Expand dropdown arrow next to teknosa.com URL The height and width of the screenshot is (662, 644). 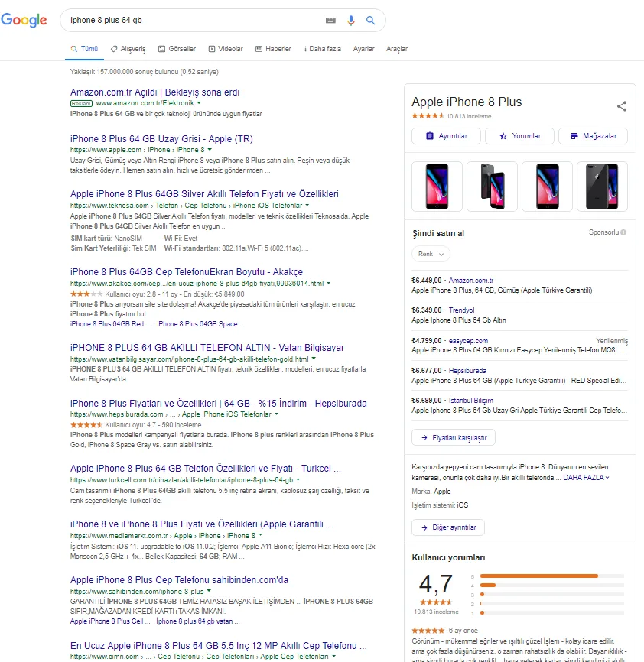click(307, 205)
